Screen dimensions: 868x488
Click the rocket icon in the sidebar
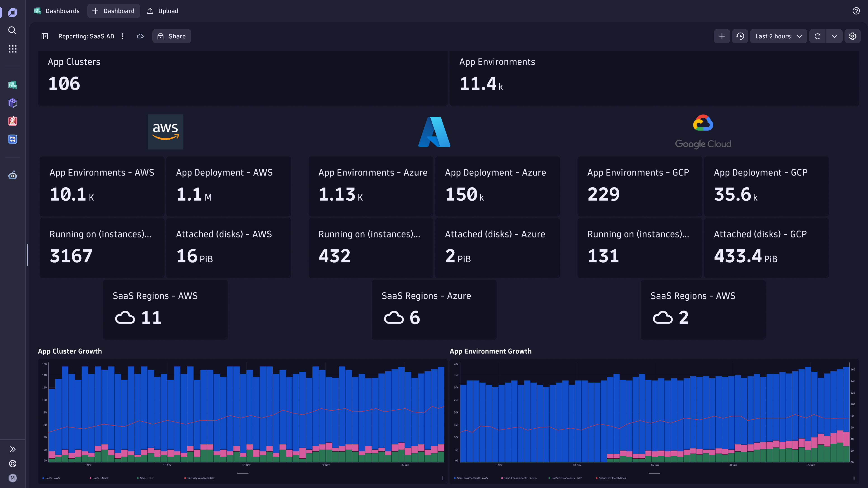[12, 121]
